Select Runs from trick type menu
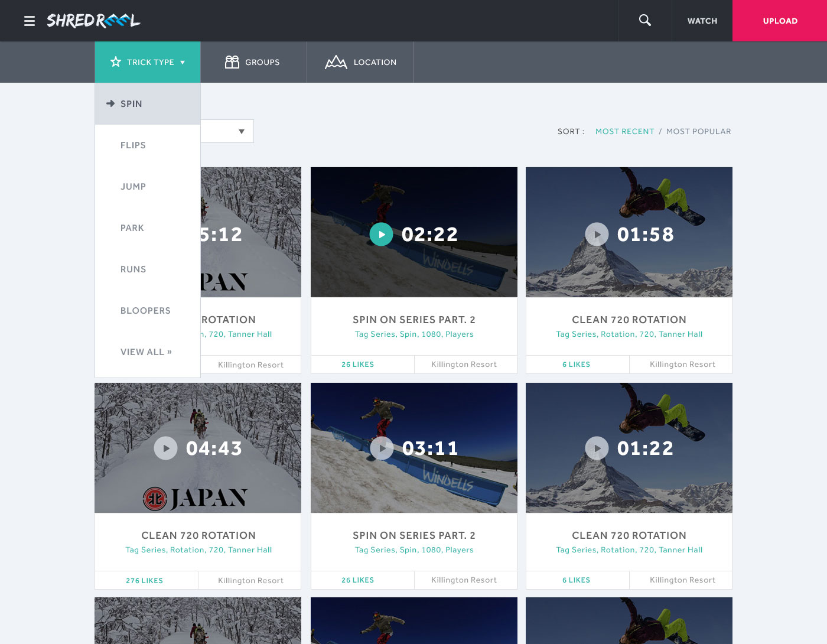The width and height of the screenshot is (827, 644). point(148,269)
